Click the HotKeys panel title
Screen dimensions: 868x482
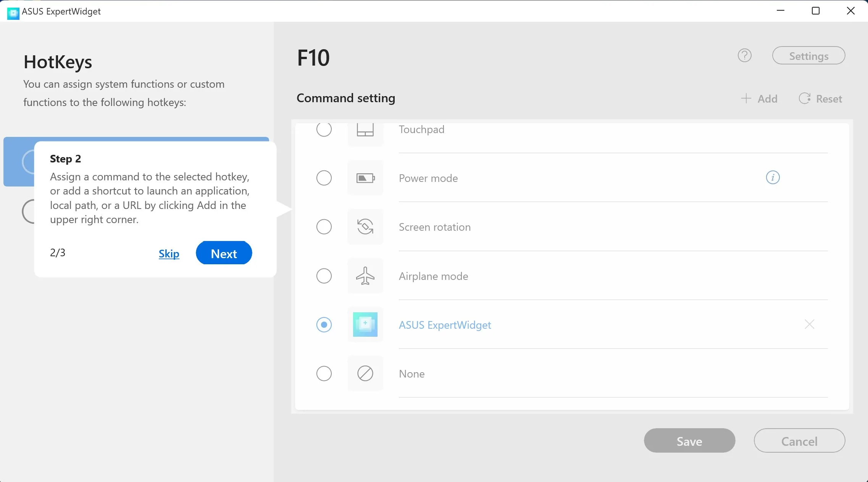click(58, 62)
